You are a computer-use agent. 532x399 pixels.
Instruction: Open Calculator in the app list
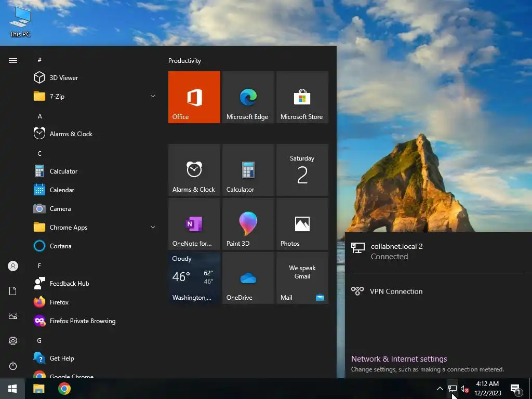click(x=95, y=171)
